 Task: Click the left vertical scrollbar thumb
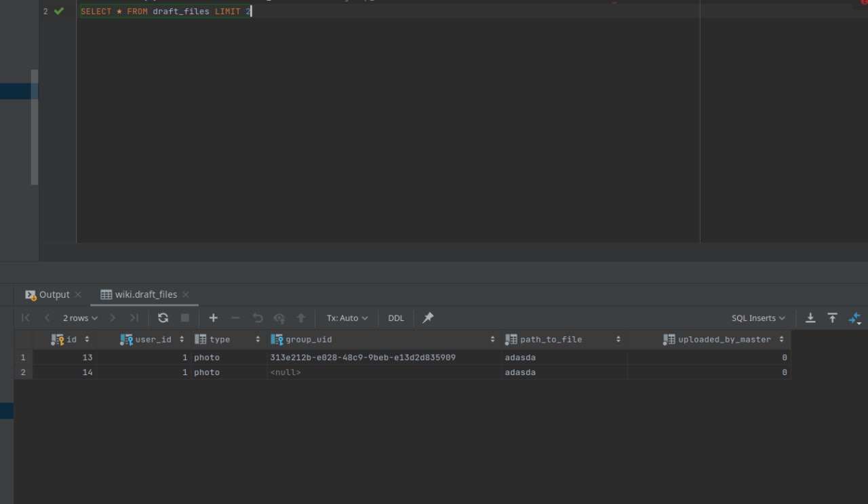click(x=35, y=127)
